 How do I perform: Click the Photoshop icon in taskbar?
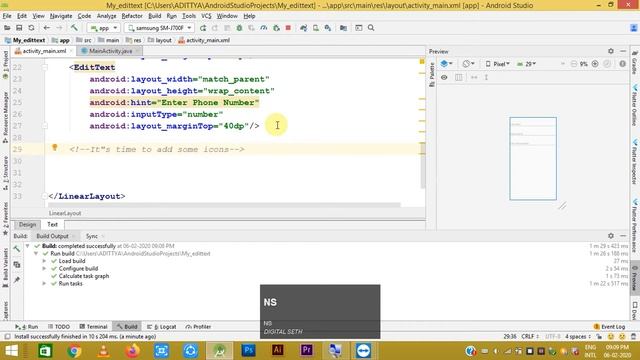click(x=249, y=350)
